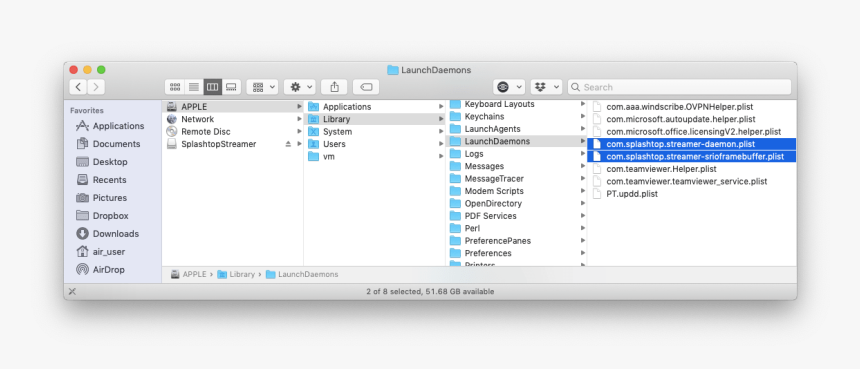The height and width of the screenshot is (369, 860).
Task: Eject the SplashtopStreamer volume
Action: [288, 144]
